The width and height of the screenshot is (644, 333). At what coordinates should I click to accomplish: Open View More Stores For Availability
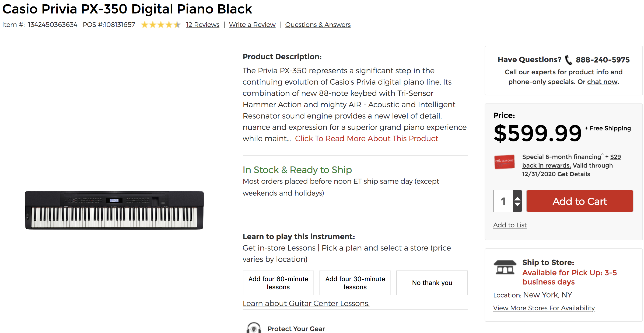pyautogui.click(x=544, y=308)
